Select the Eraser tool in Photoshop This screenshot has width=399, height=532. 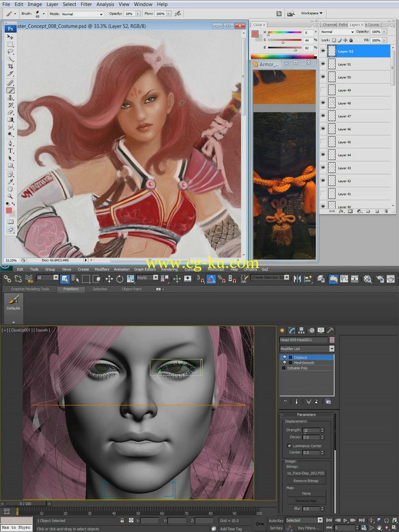(10, 112)
